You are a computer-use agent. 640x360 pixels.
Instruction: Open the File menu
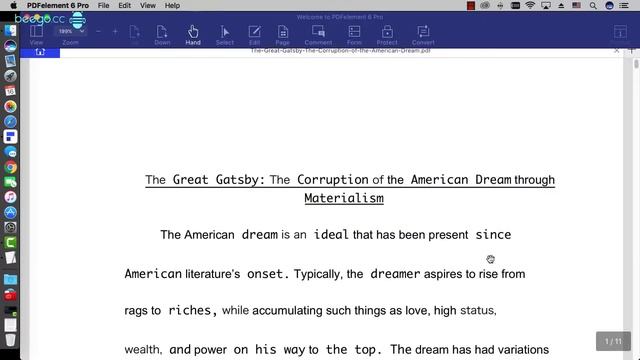(x=103, y=5)
